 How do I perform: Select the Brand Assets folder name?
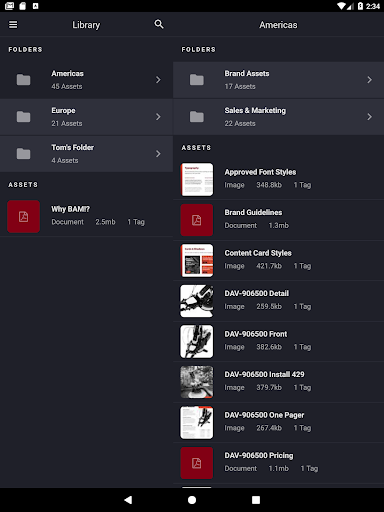(247, 73)
